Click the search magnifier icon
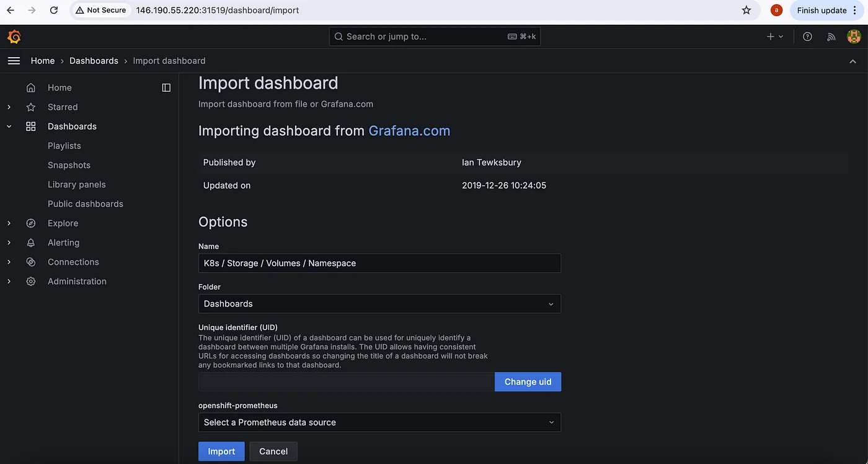 click(x=339, y=37)
